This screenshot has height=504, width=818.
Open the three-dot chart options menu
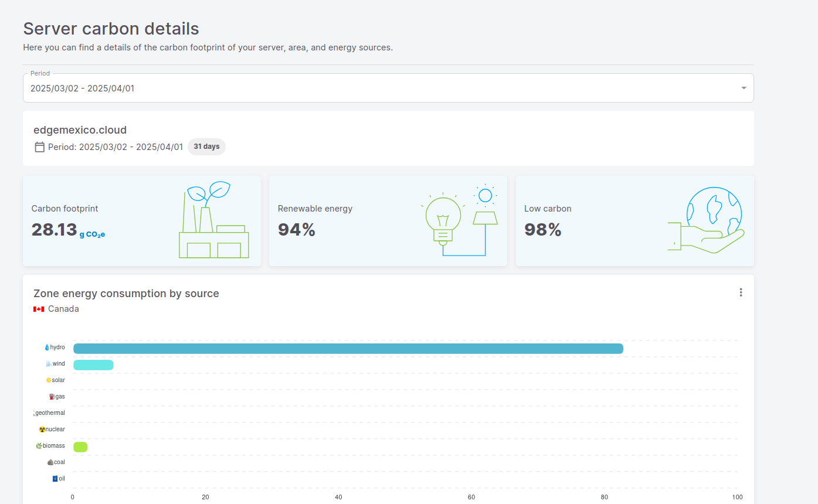(x=741, y=292)
